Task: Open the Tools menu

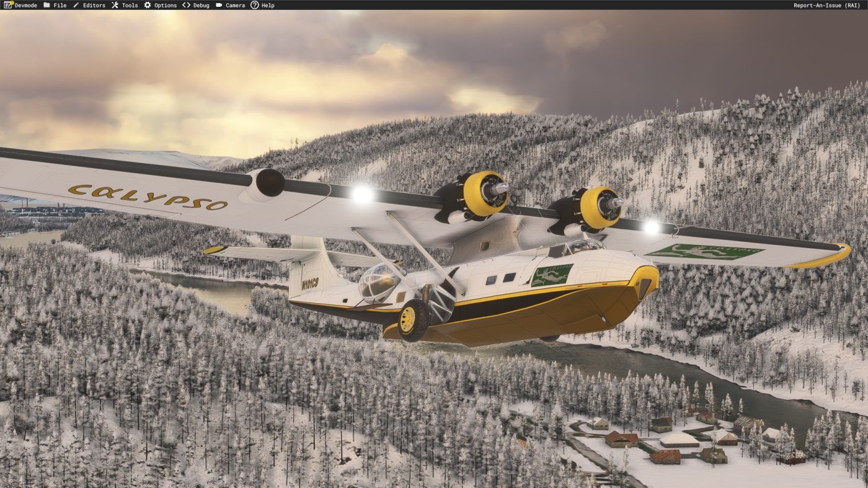Action: [x=130, y=5]
